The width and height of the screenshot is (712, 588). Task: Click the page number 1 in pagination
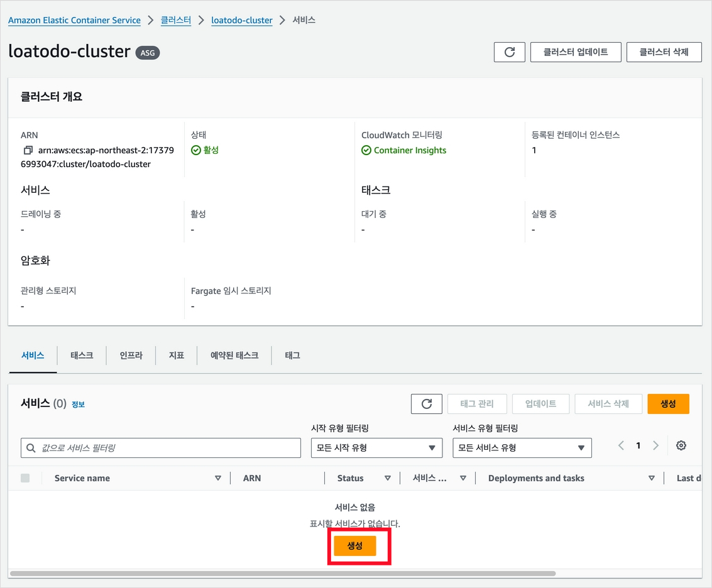coord(638,445)
